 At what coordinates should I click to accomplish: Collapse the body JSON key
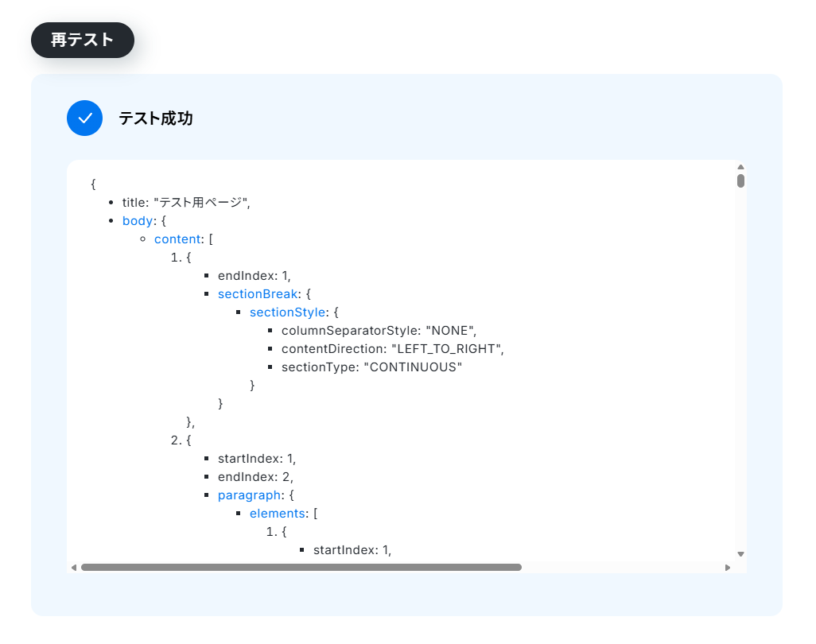click(x=138, y=220)
